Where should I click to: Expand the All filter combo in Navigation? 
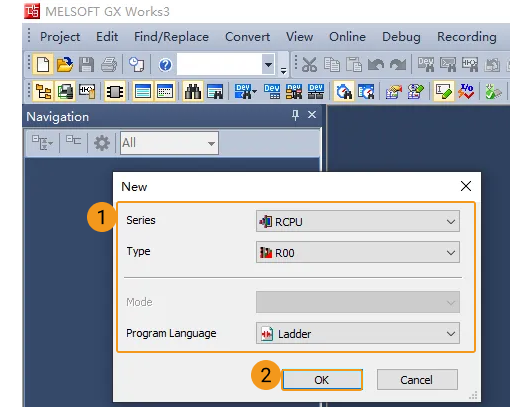[169, 143]
